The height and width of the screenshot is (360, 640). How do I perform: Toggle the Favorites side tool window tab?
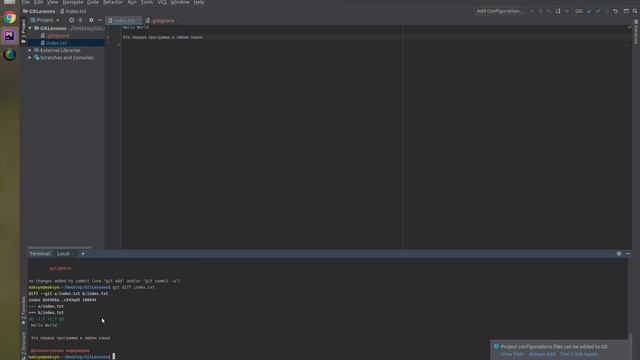(x=23, y=310)
